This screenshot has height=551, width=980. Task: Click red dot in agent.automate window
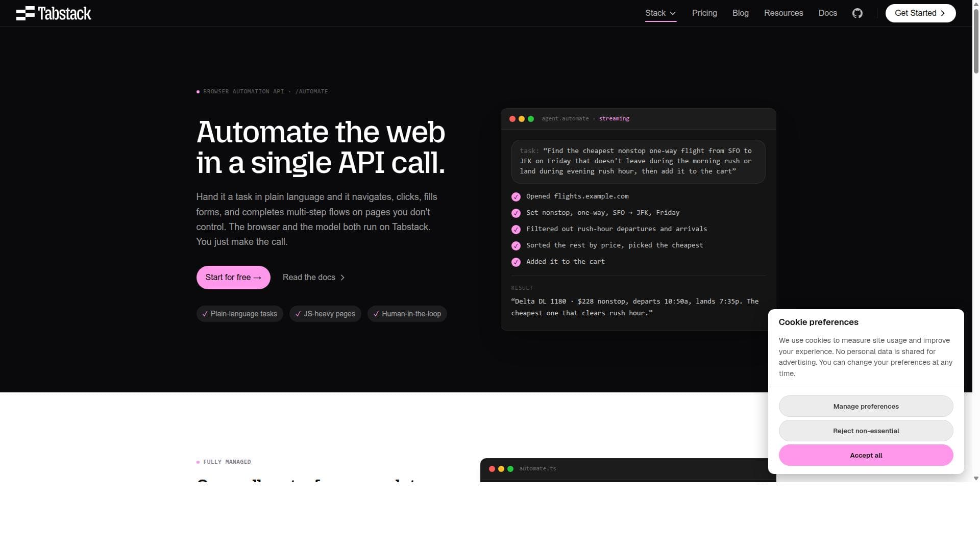(x=512, y=119)
